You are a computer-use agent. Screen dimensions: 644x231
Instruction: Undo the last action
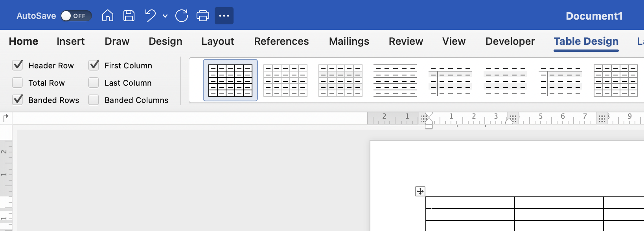(150, 16)
